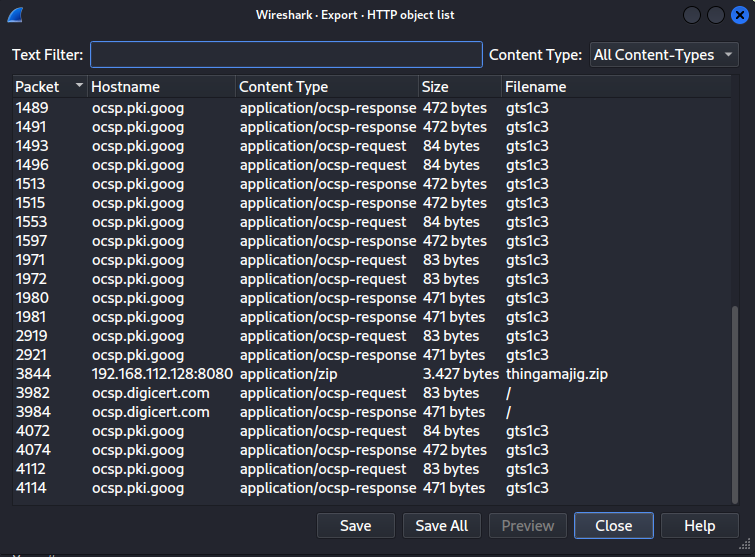Click 471 bytes size in packet 1980 row

point(454,298)
